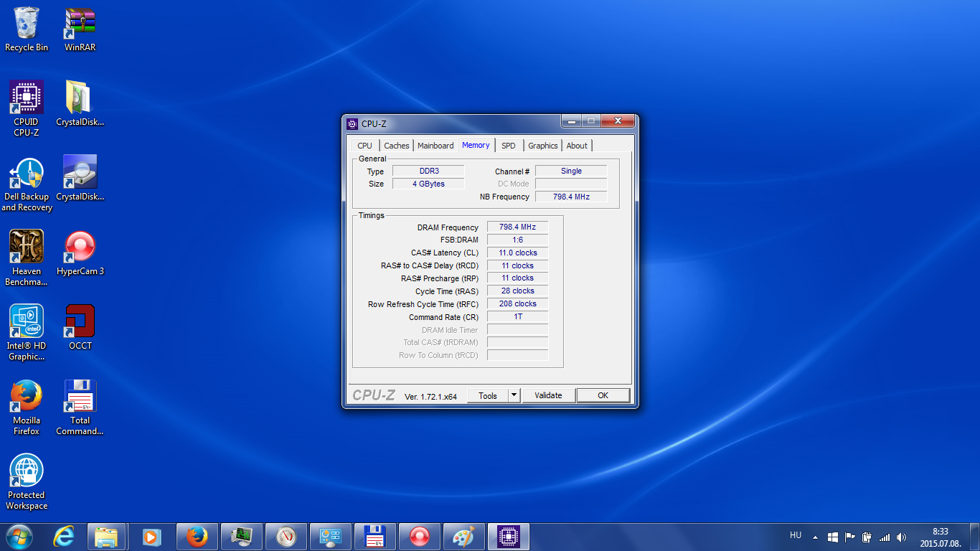The width and height of the screenshot is (980, 551).
Task: Switch to the SPD tab
Action: coord(508,146)
